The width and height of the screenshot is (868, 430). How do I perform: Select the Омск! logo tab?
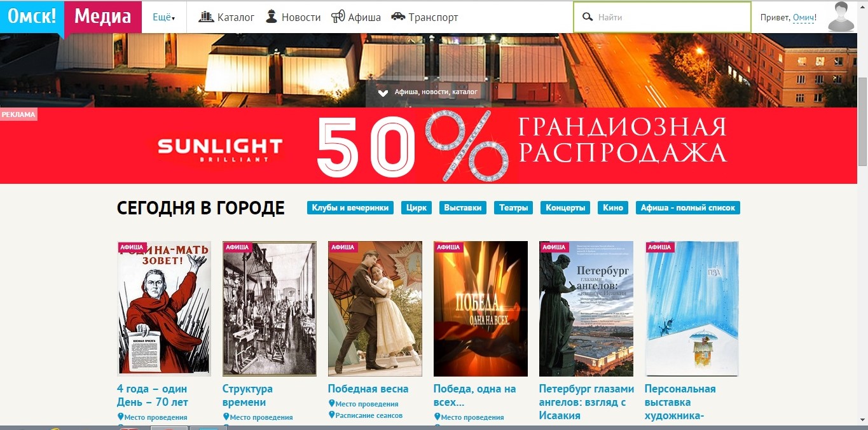(32, 17)
